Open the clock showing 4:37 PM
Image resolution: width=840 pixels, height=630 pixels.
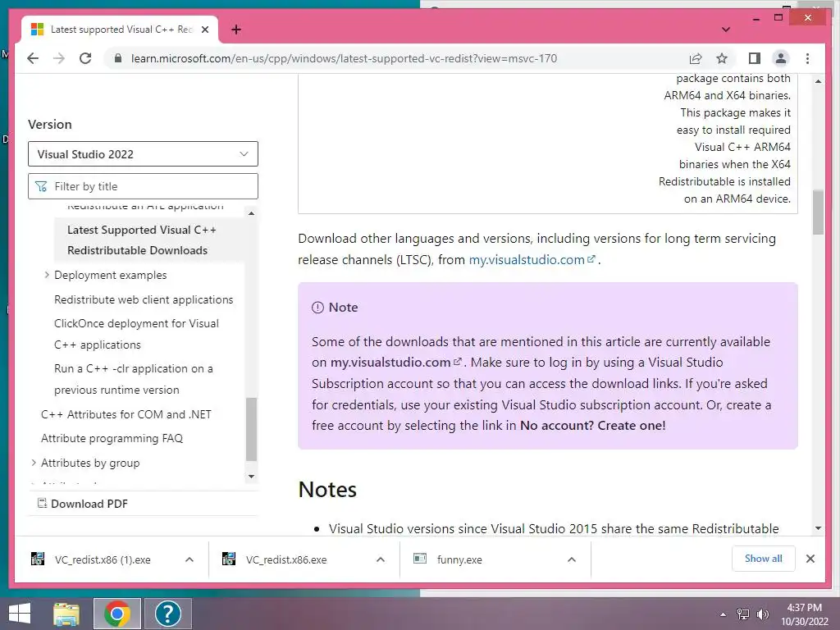tap(805, 614)
